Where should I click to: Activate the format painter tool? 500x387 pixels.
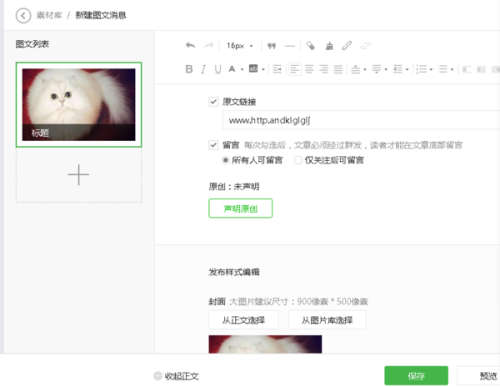pyautogui.click(x=310, y=45)
